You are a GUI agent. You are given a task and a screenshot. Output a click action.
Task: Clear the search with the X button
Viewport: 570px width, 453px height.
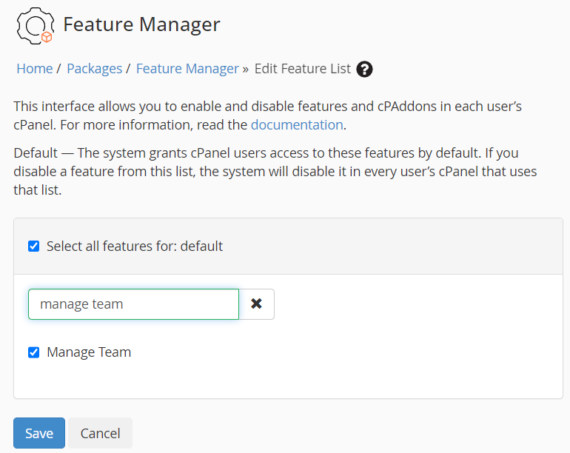(256, 304)
